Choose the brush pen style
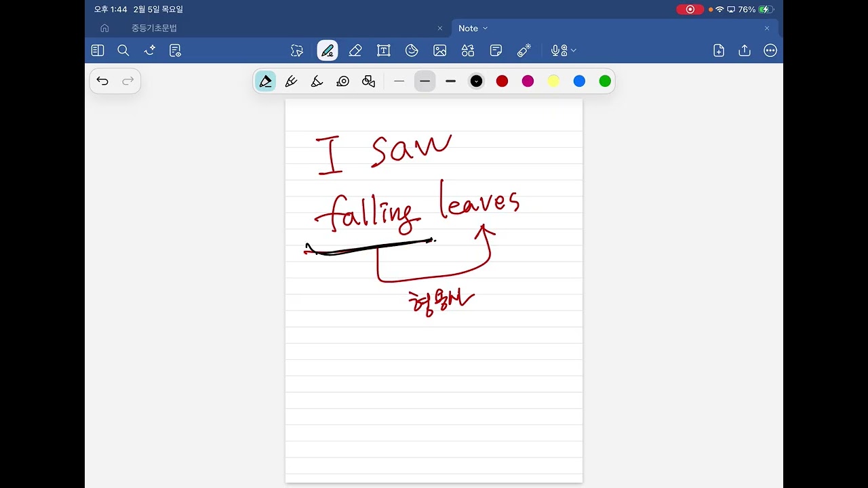868x488 pixels. [x=317, y=81]
